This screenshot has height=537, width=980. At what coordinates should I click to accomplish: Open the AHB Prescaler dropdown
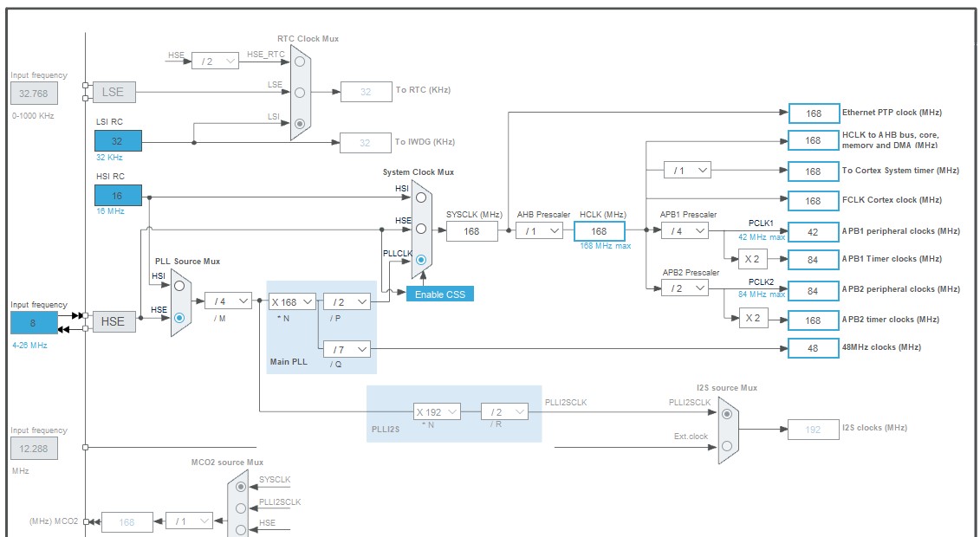[x=539, y=230]
